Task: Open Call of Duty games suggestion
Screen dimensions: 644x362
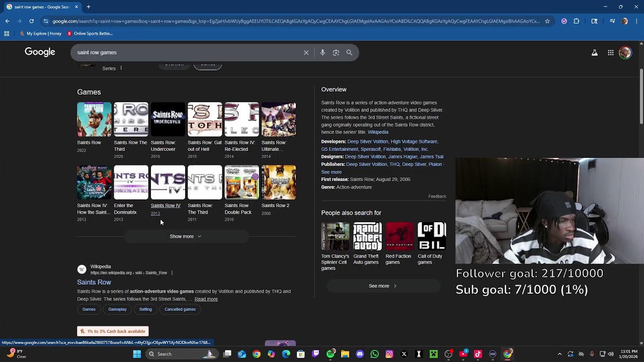Action: pos(432,244)
